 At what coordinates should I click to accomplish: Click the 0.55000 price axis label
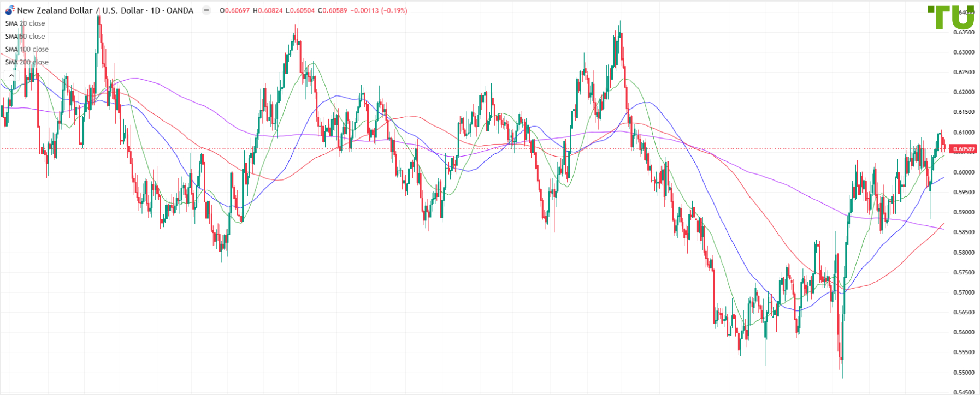tap(964, 373)
